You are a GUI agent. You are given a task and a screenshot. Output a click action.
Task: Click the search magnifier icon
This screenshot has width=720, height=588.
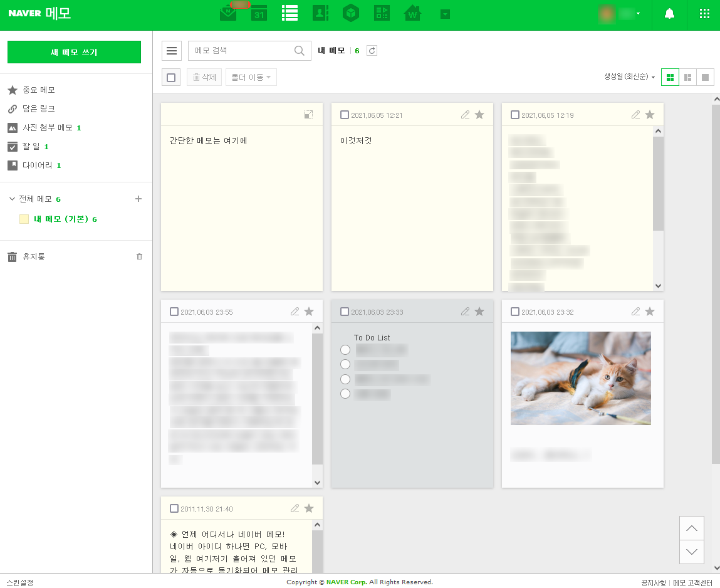pos(300,51)
